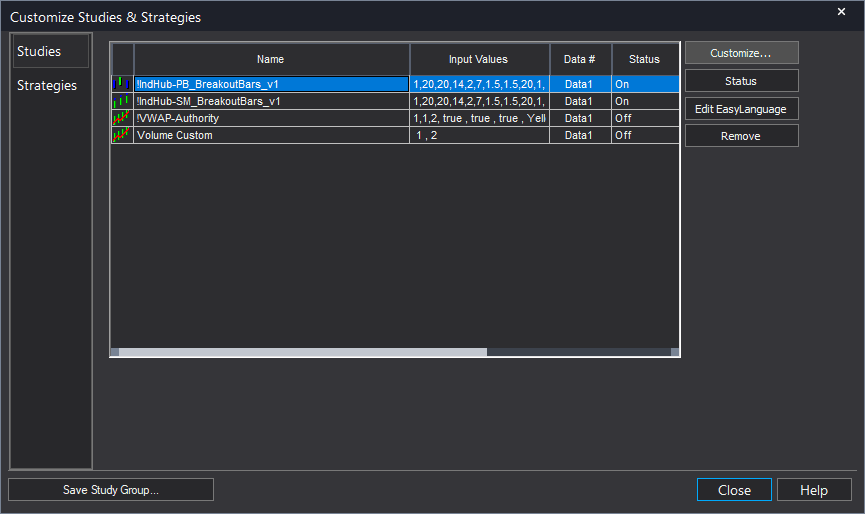Click the Off status of Volume Custom
865x514 pixels.
[x=645, y=135]
